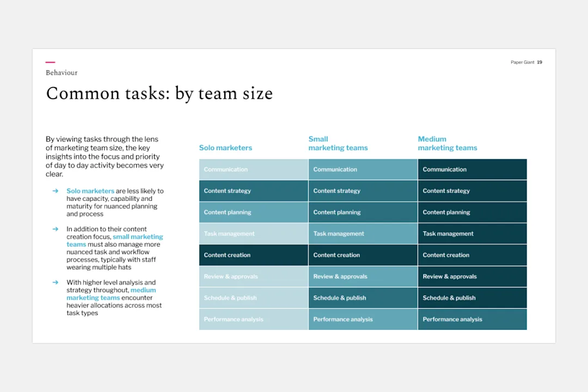
Task: Select Solo marketers Content creation cell
Action: [254, 255]
